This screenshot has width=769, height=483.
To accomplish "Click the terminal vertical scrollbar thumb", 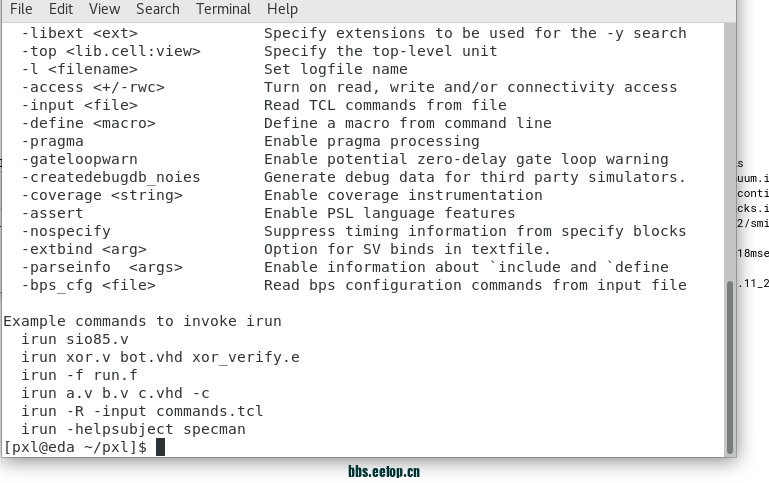I will (x=730, y=367).
